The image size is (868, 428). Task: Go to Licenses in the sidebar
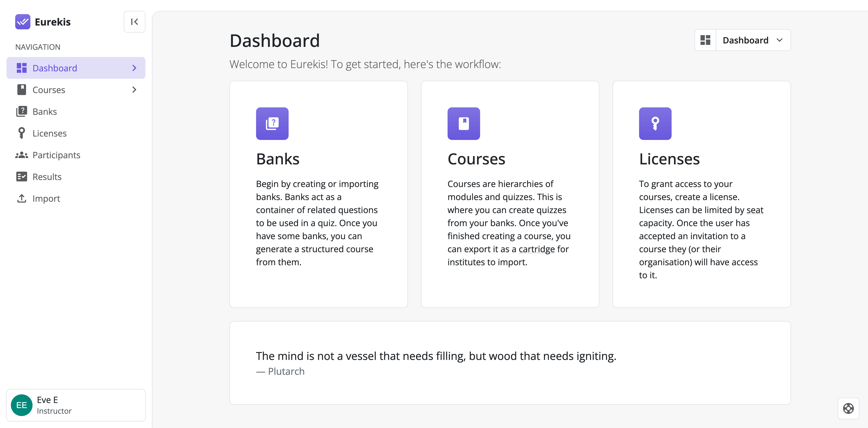50,133
